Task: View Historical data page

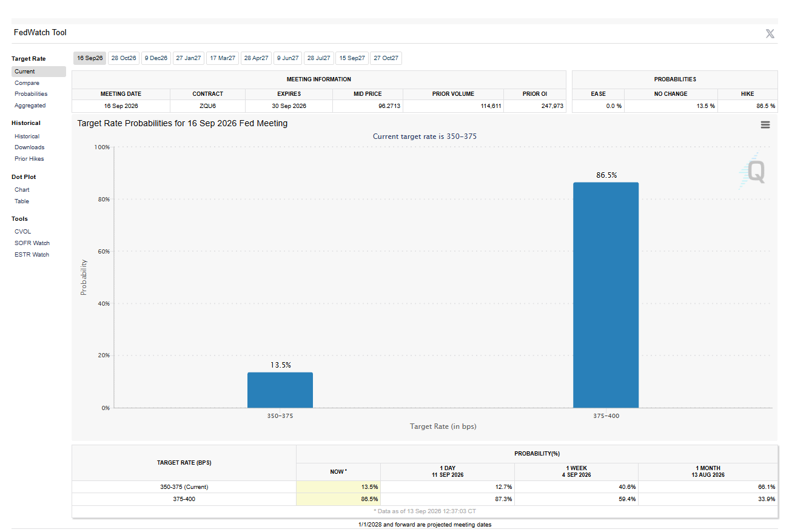Action: (27, 136)
